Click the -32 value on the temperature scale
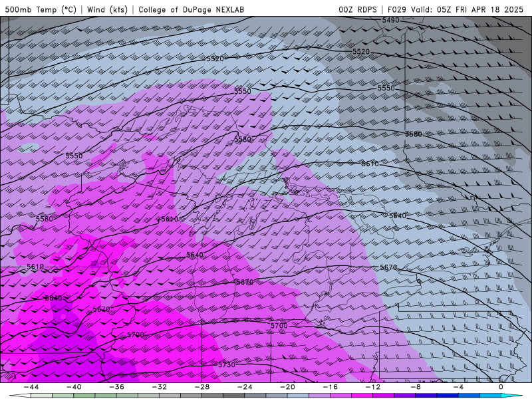 pos(159,387)
